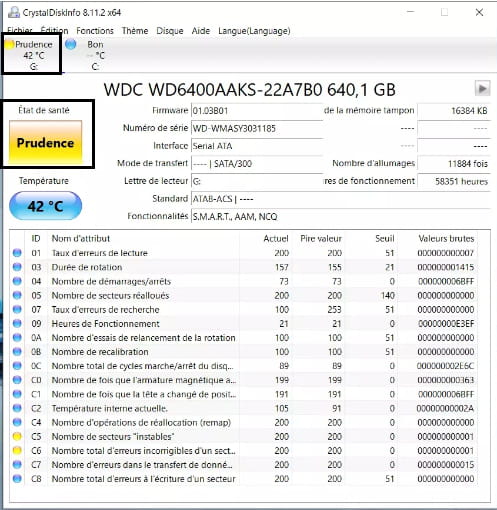Image resolution: width=497 pixels, height=510 pixels.
Task: Click the drive letter field G:
Action: pos(257,181)
